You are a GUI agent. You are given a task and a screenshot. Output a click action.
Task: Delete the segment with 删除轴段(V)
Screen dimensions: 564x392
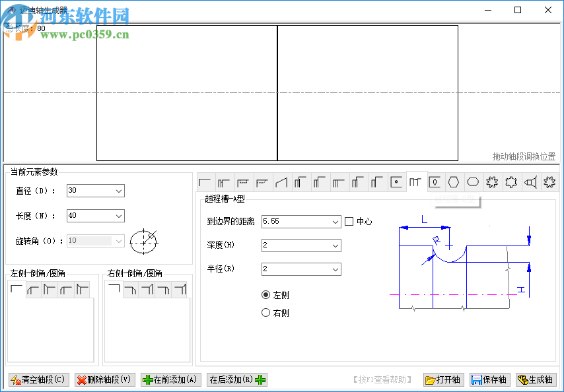point(104,379)
